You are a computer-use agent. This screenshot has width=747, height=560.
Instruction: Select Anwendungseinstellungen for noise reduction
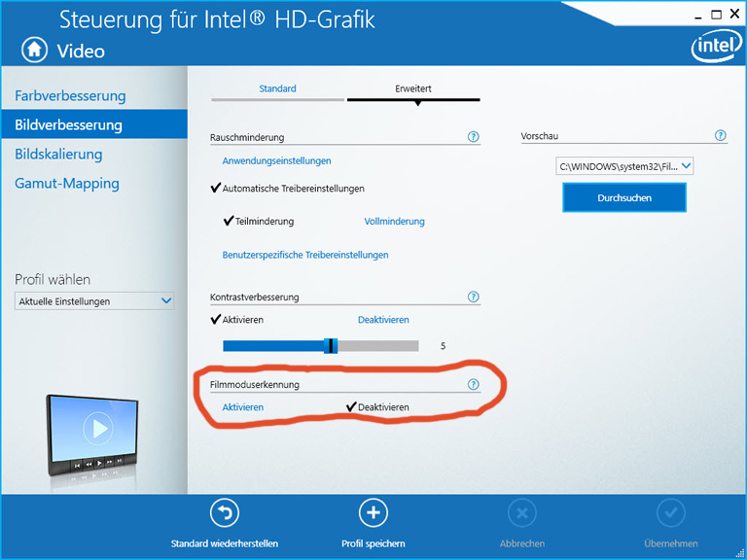(x=276, y=161)
